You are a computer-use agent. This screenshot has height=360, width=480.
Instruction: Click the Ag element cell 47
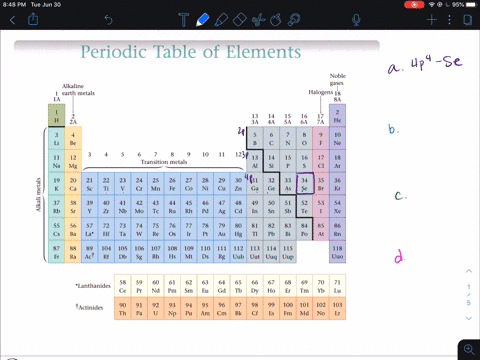[x=222, y=207]
